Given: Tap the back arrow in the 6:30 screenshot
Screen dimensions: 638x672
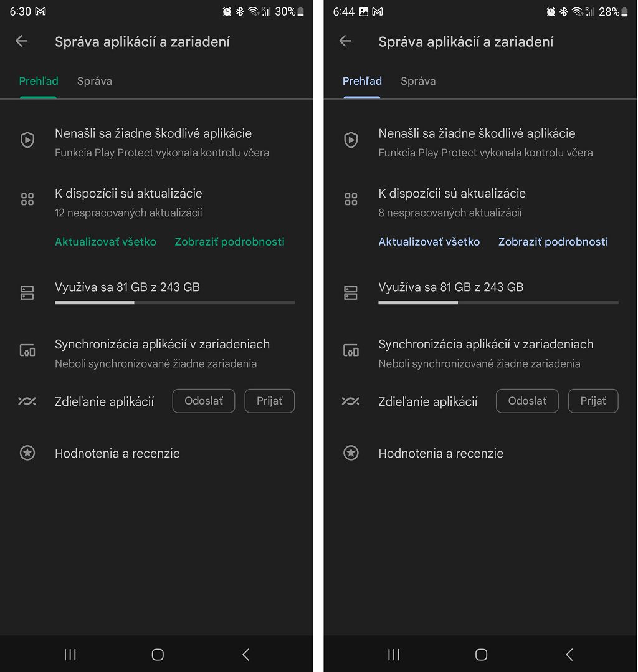Looking at the screenshot, I should [22, 41].
